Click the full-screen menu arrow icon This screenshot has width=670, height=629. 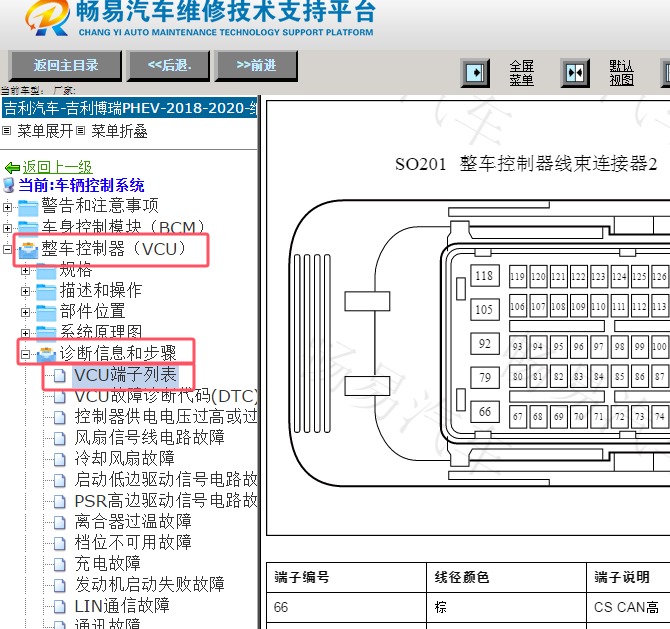(475, 73)
